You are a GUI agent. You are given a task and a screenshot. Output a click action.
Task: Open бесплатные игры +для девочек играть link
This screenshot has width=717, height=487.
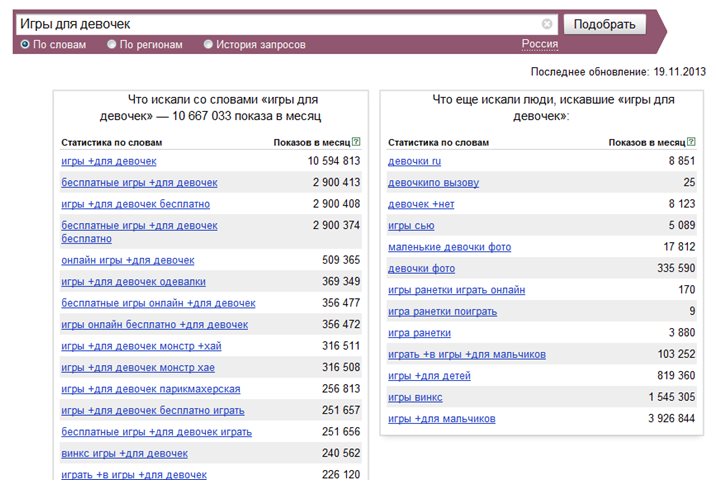click(156, 432)
